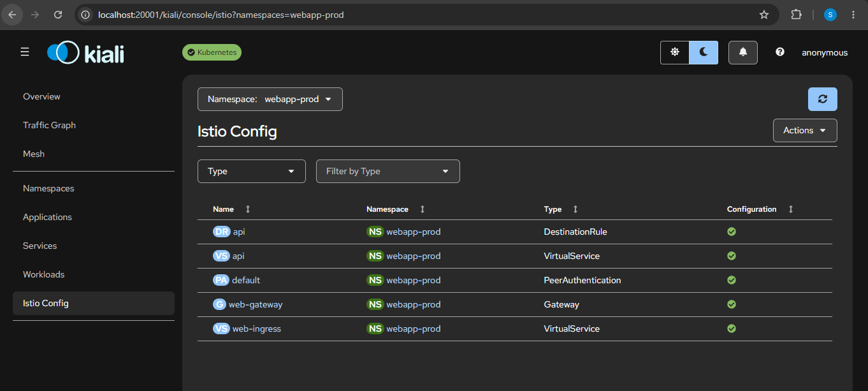Click webapp-prod namespace in web-ingress row
The image size is (868, 391).
[x=414, y=328]
